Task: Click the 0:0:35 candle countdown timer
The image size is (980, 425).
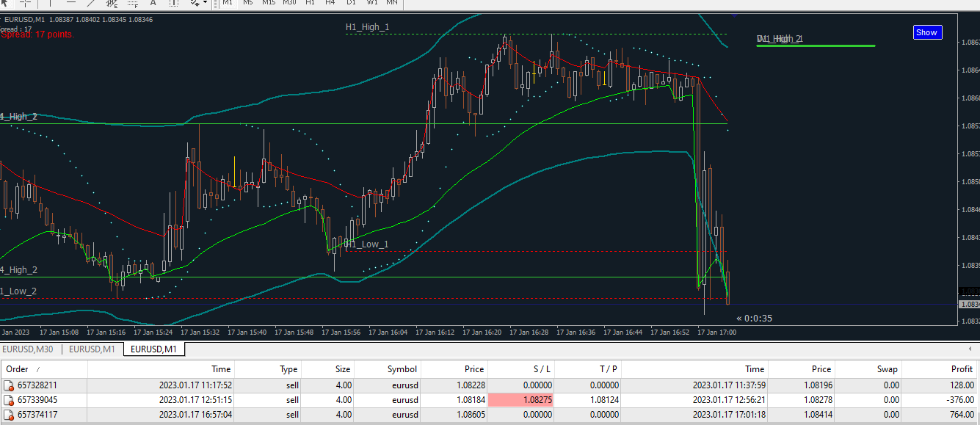Action: click(754, 319)
